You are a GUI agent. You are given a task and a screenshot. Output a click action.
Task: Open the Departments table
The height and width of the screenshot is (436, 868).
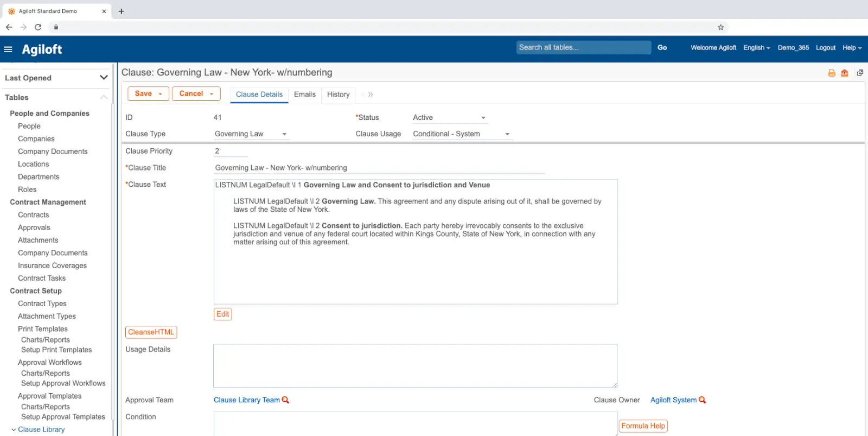39,177
